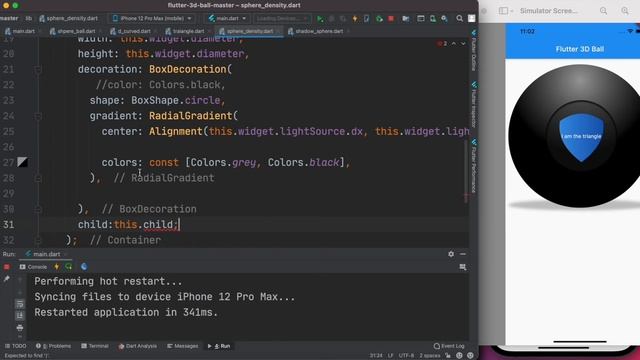Open the Loading Devices dropdown
640x360 pixels.
pos(282,18)
